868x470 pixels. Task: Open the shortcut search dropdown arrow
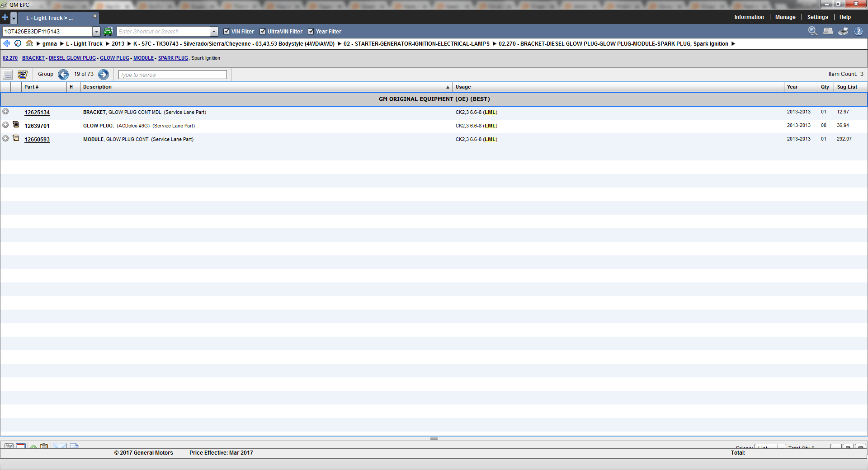(214, 32)
